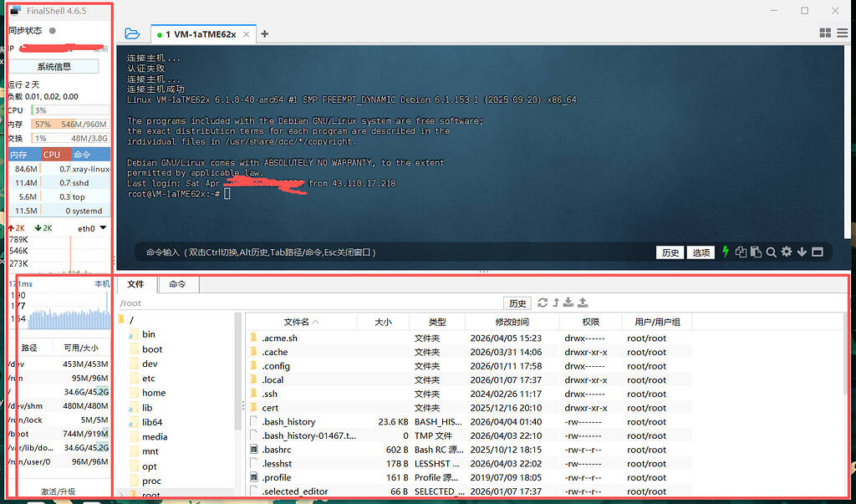This screenshot has height=504, width=856.
Task: Click the sync status indicator dot
Action: (x=53, y=31)
